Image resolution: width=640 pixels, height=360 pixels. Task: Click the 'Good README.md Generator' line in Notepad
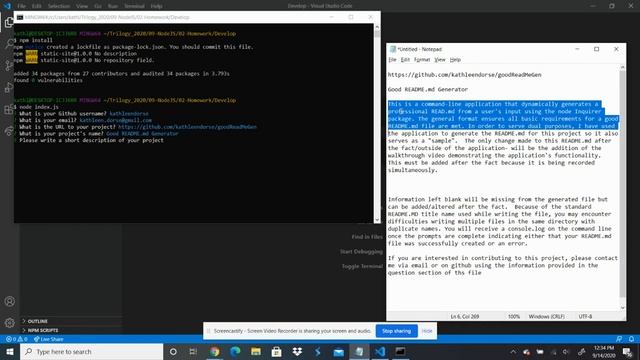coord(428,89)
